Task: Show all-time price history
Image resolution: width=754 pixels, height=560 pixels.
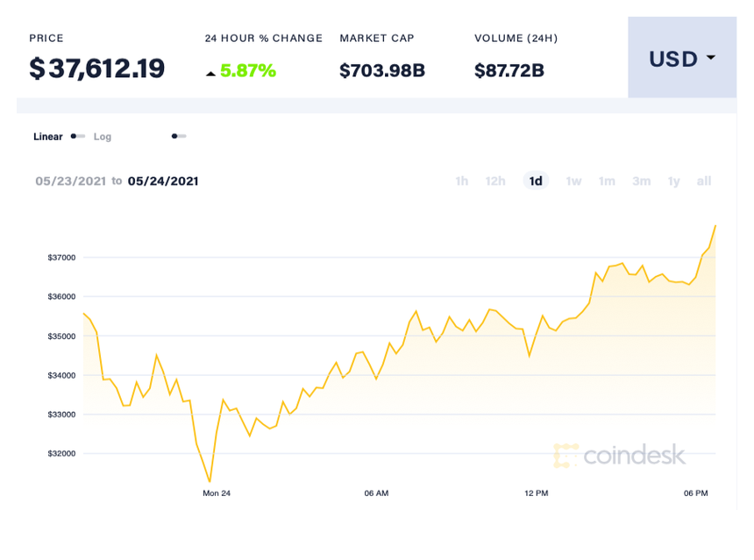Action: tap(703, 181)
